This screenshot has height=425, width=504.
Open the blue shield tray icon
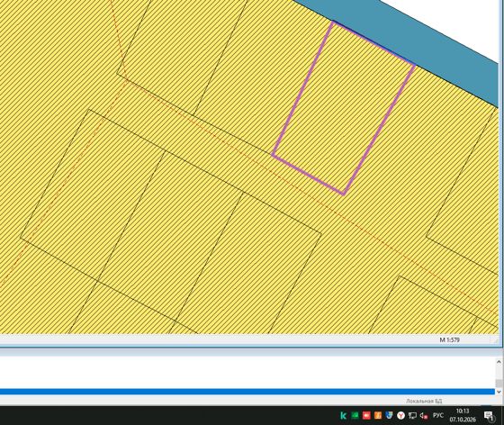[x=389, y=415]
